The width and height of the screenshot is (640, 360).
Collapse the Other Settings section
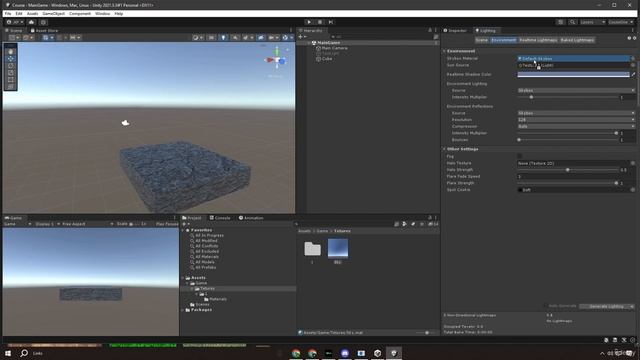(444, 149)
